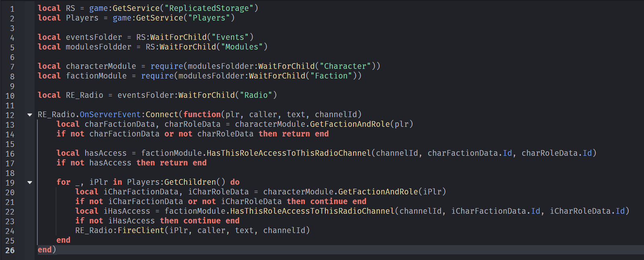
Task: Click GetFactionAndRole(plr) call on line 13
Action: [x=362, y=124]
